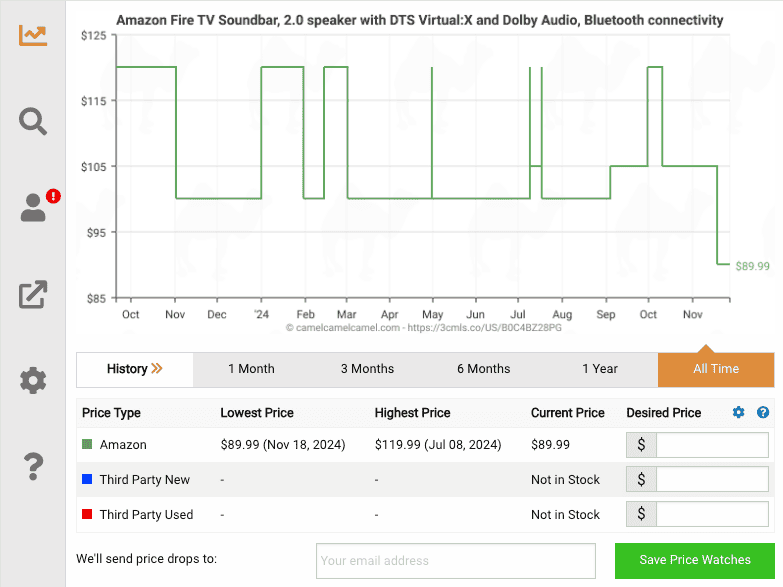783x587 pixels.
Task: Open settings gear icon in sidebar
Action: coord(33,380)
